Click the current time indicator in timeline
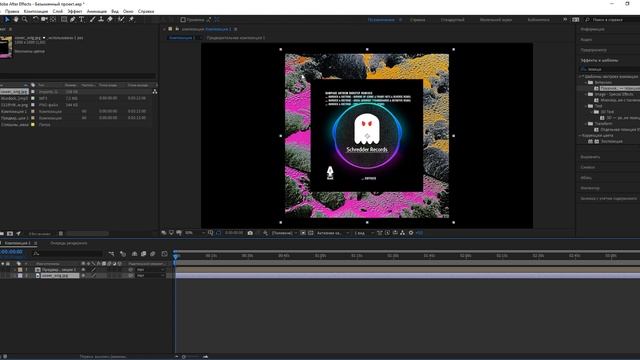Viewport: 640px width, 360px height. pyautogui.click(x=176, y=256)
